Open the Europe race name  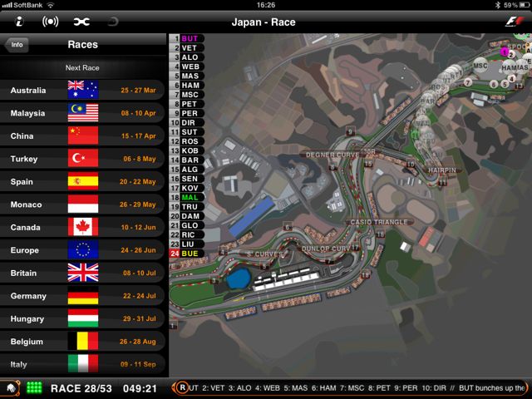24,250
